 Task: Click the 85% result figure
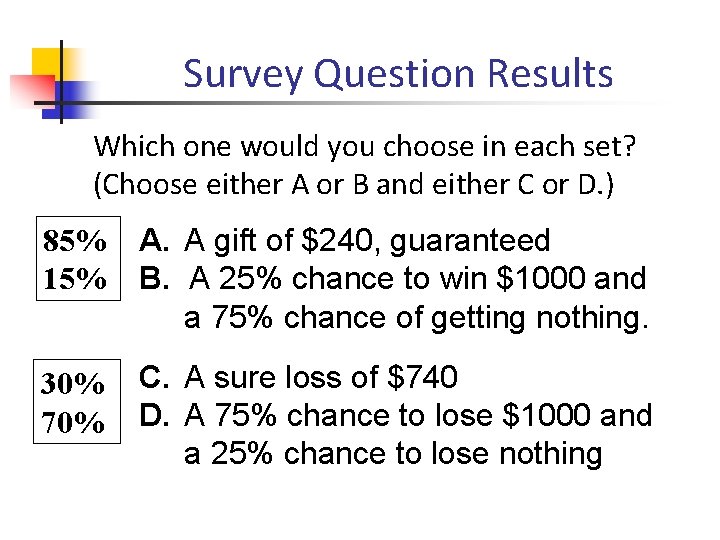coord(75,241)
